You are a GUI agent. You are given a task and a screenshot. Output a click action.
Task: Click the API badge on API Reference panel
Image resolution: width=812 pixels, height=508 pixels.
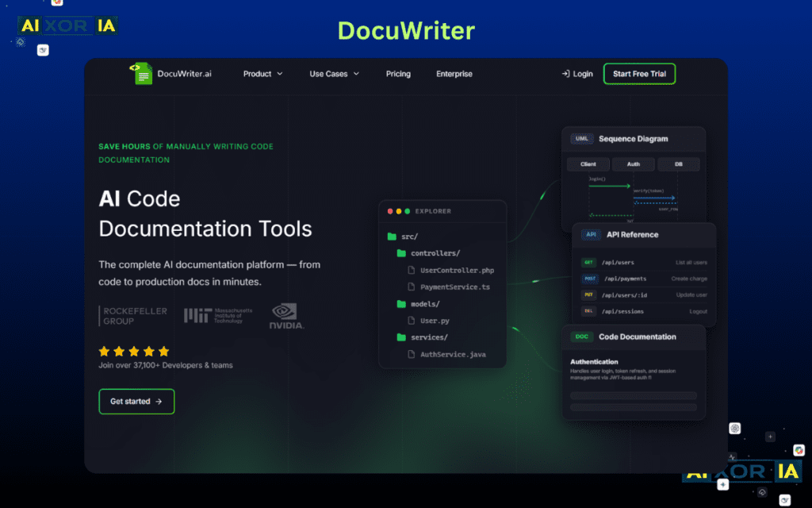coord(590,234)
